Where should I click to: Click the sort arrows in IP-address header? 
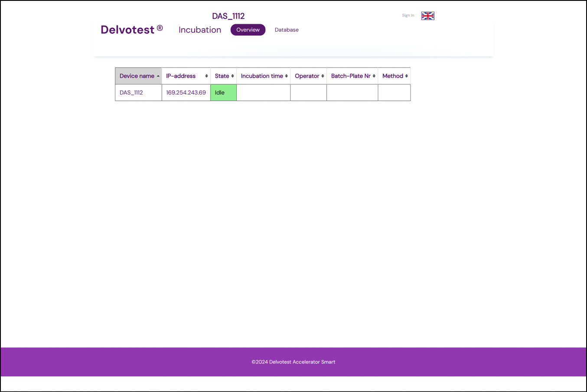pos(206,76)
